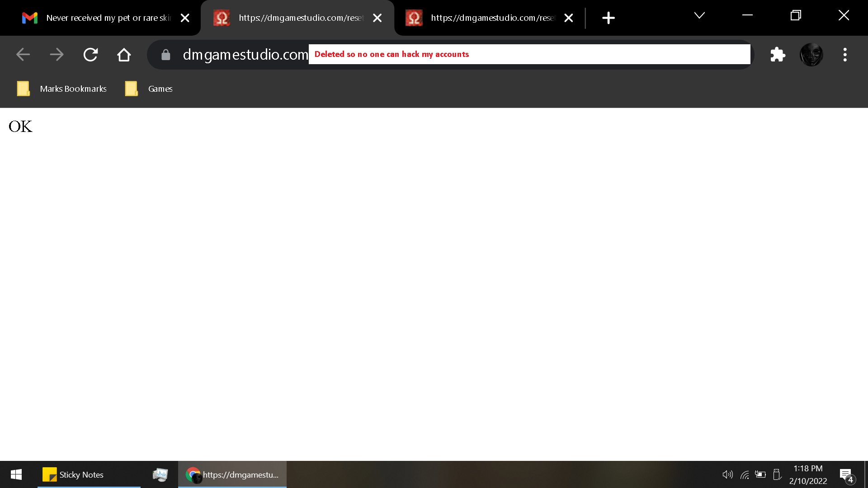This screenshot has width=868, height=488.
Task: Restore down the Chrome window
Action: pos(796,15)
